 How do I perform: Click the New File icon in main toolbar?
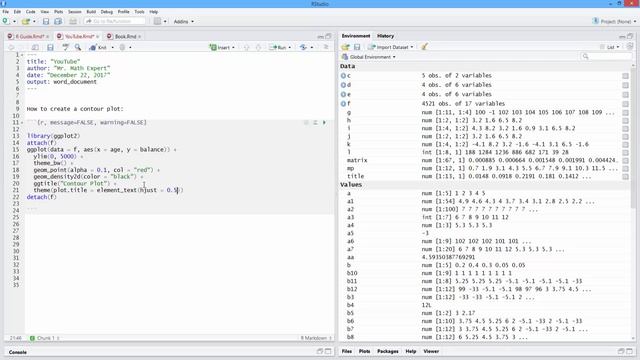click(x=6, y=21)
